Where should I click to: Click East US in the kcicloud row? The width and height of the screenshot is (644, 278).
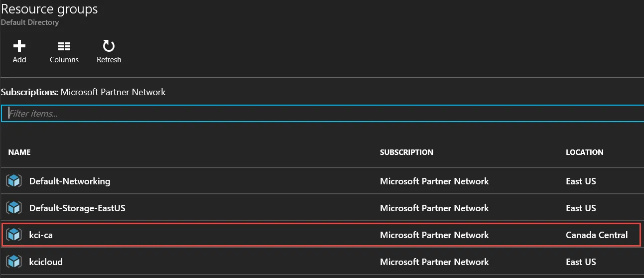(x=581, y=262)
